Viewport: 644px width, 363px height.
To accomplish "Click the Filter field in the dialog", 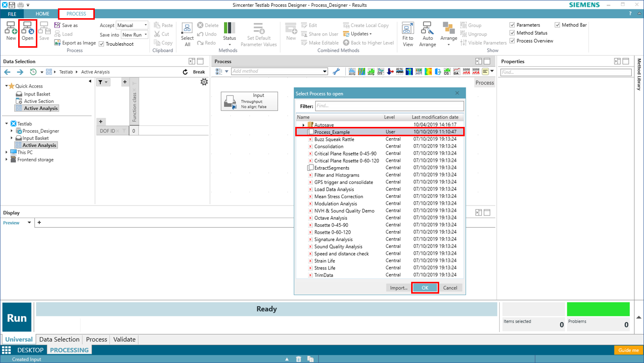I will tap(389, 106).
